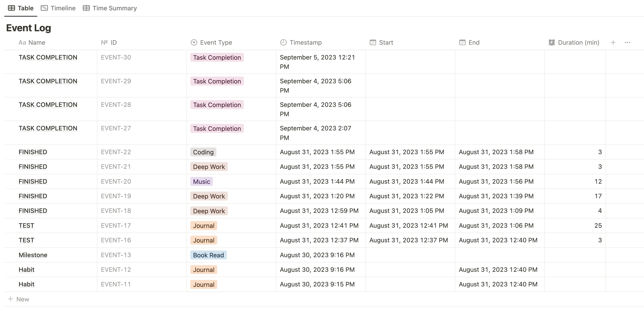Click Task Completion tag in EVENT-30 row

pyautogui.click(x=217, y=57)
